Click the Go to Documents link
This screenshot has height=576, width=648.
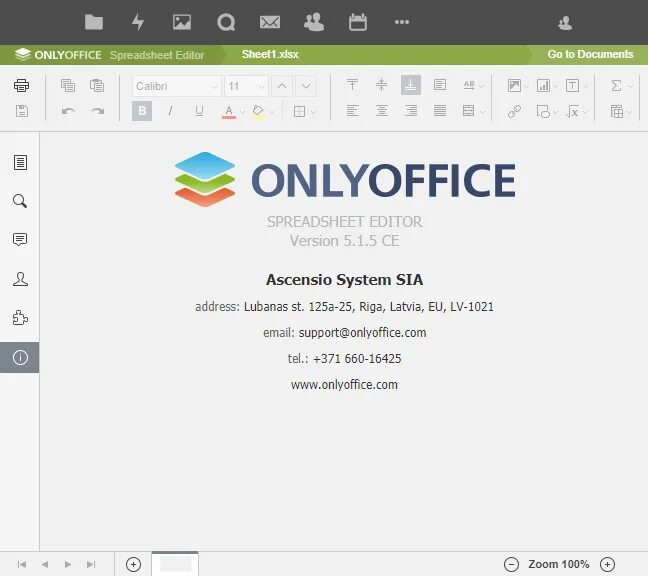[590, 54]
